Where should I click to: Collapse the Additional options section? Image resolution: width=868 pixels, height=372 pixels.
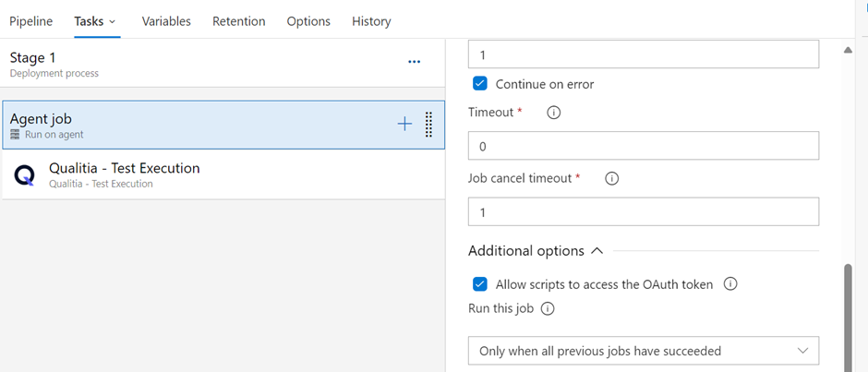pyautogui.click(x=597, y=251)
